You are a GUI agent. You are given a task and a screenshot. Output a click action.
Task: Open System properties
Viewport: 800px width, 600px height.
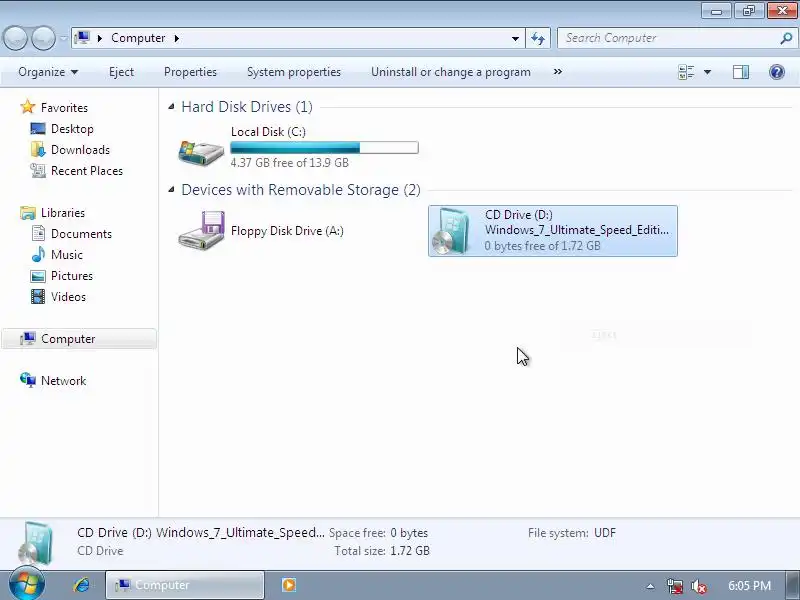coord(294,72)
